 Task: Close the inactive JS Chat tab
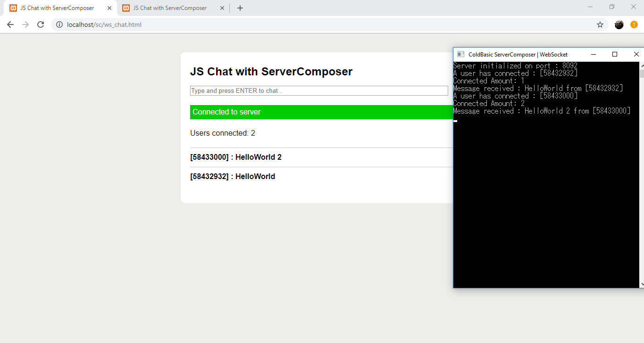(222, 8)
